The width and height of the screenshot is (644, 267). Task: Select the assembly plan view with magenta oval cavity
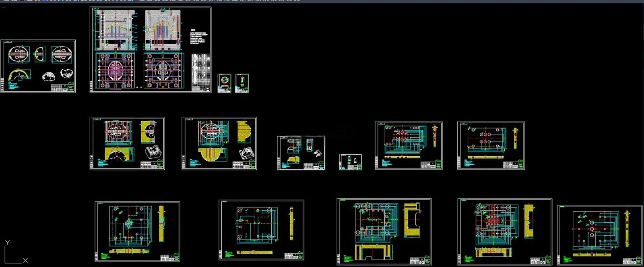pyautogui.click(x=115, y=70)
